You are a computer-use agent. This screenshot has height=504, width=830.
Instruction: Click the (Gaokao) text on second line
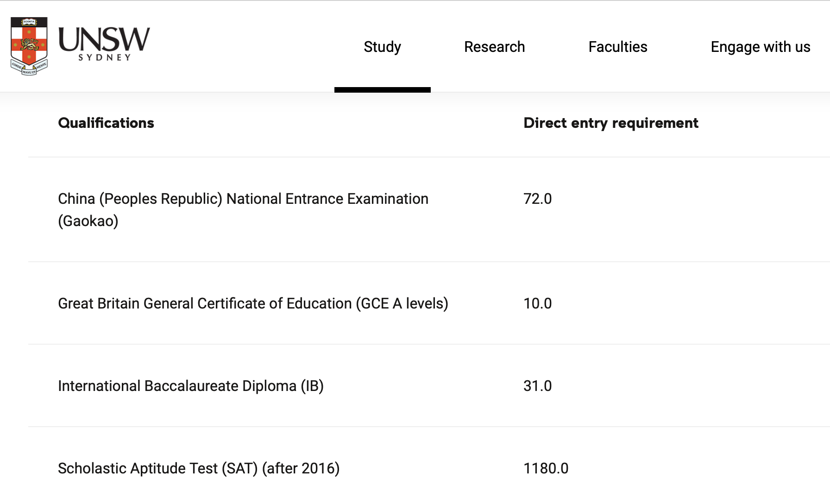[88, 221]
